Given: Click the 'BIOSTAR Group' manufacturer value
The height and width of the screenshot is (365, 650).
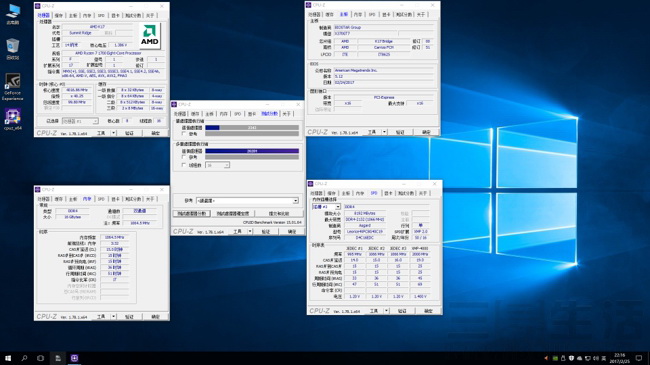Looking at the screenshot, I should [x=347, y=27].
